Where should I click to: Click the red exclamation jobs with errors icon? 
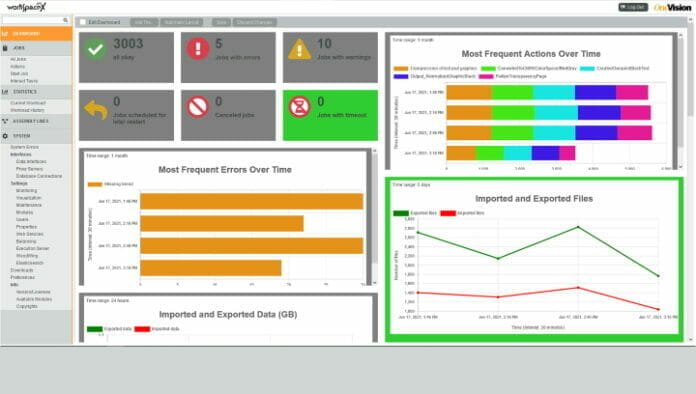[x=198, y=49]
